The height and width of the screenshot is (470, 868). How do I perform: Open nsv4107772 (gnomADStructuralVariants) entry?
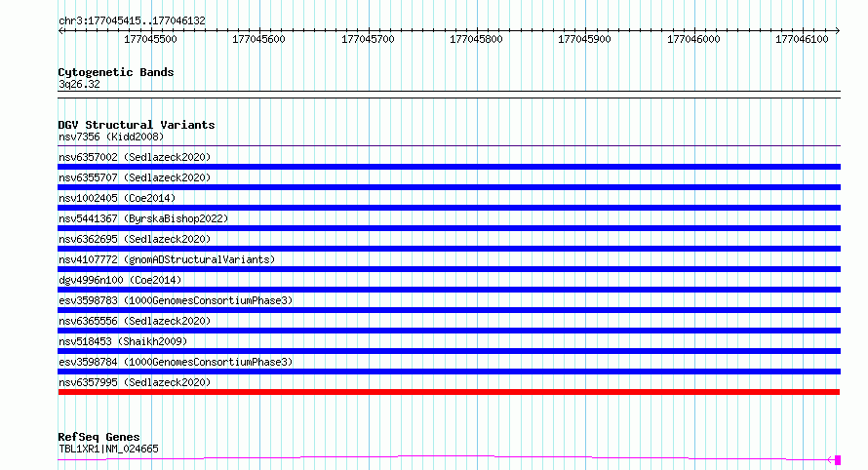coord(167,259)
